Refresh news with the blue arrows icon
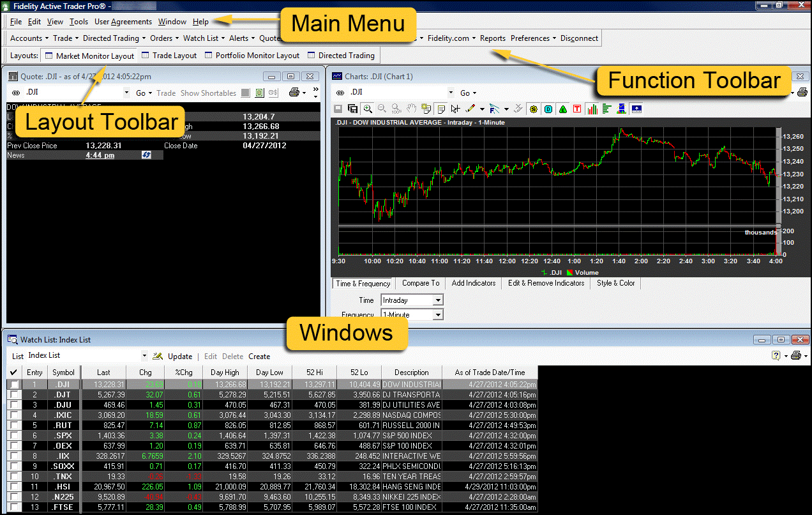Image resolution: width=812 pixels, height=515 pixels. coord(146,155)
